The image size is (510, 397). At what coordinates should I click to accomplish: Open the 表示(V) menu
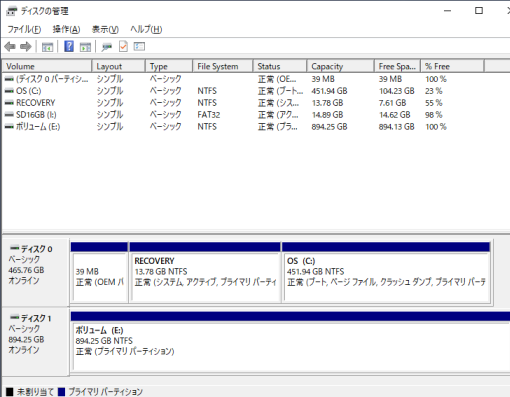pos(105,29)
